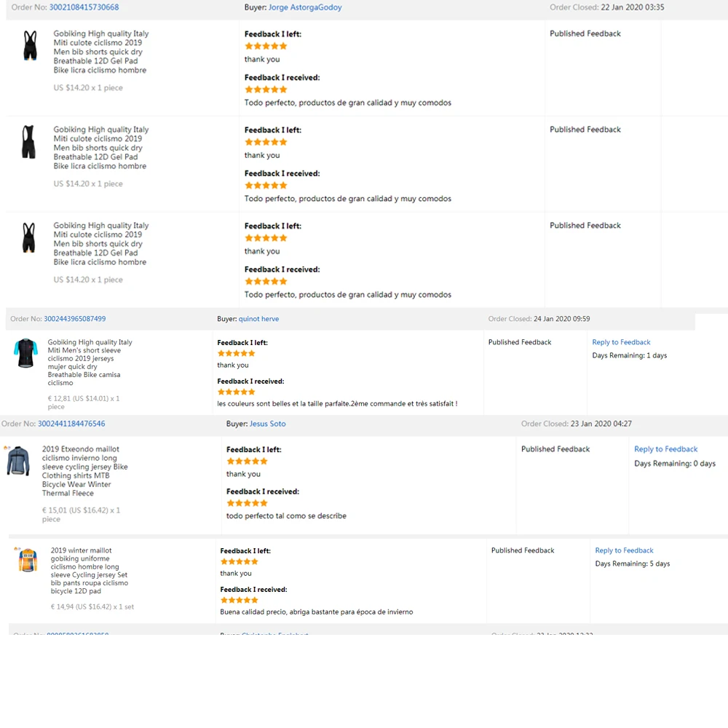The image size is (728, 728).
Task: View buyer quinot herve's profile
Action: (x=258, y=319)
